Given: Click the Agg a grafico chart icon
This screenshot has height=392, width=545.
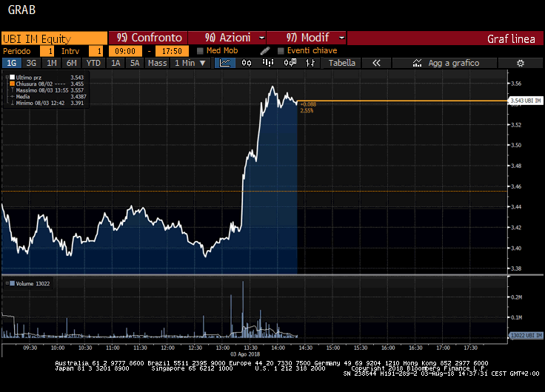Looking at the screenshot, I should [x=417, y=63].
